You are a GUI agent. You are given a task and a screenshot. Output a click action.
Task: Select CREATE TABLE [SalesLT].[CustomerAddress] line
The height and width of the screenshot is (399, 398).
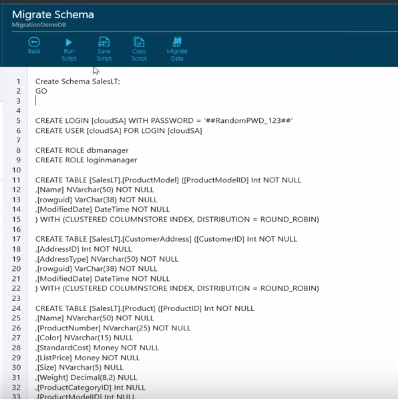click(x=166, y=239)
